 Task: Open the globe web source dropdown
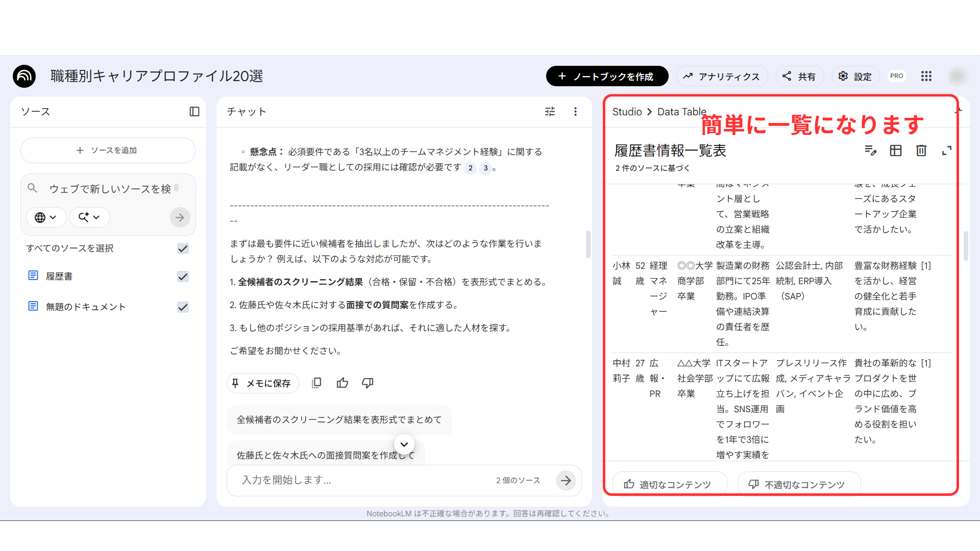tap(46, 217)
